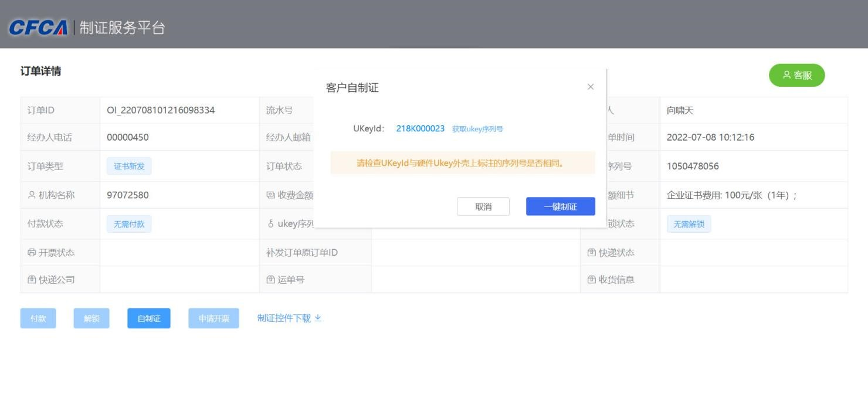Click the name 向啸天

(x=680, y=110)
